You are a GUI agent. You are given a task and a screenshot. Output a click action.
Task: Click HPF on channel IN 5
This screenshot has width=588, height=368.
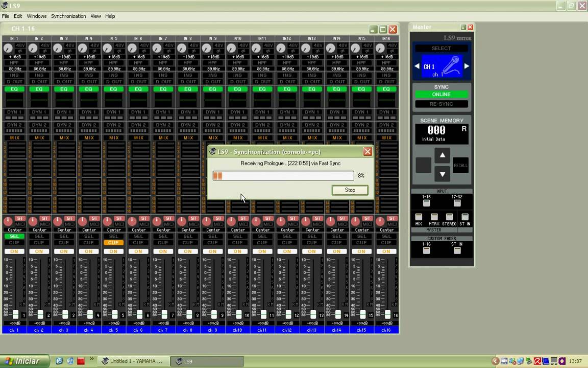113,63
